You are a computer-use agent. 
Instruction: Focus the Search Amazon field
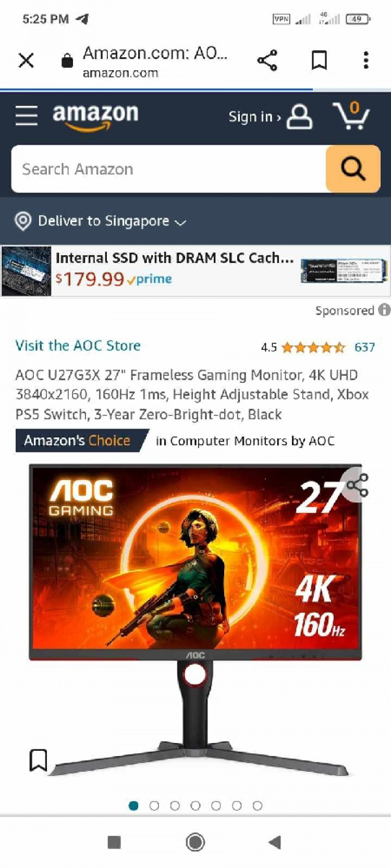pyautogui.click(x=169, y=169)
